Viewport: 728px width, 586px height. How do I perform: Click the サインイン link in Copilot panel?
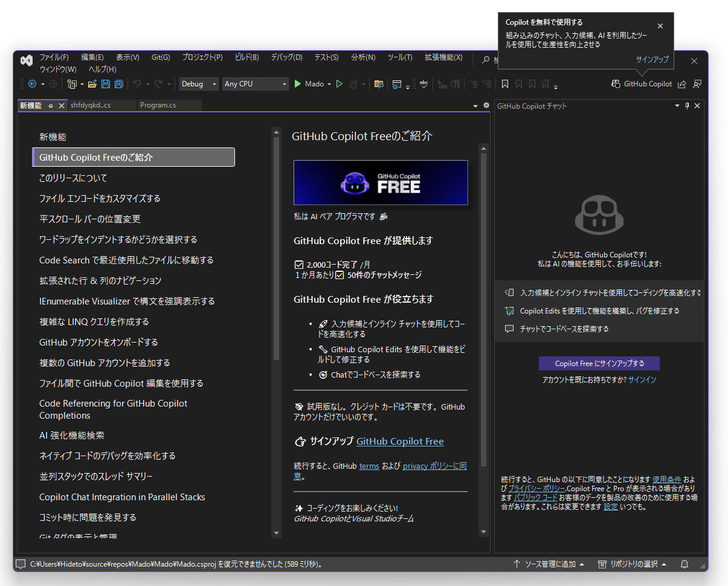(642, 379)
